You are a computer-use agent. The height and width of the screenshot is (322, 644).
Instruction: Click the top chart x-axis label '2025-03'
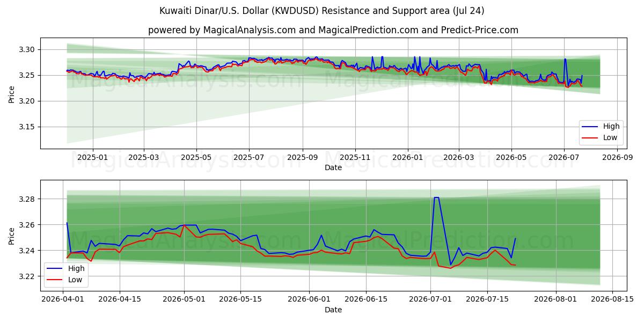[144, 158]
